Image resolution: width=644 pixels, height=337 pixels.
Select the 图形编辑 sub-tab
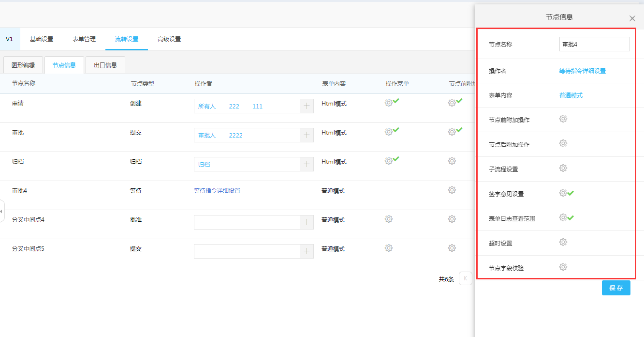[x=23, y=65]
